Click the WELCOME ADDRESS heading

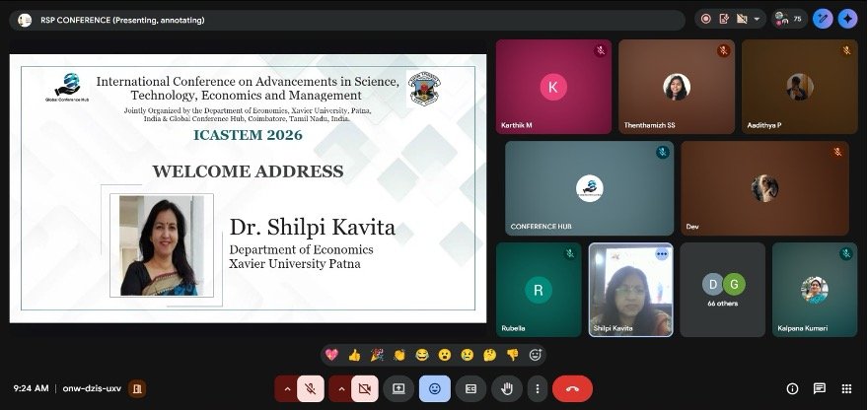point(248,171)
